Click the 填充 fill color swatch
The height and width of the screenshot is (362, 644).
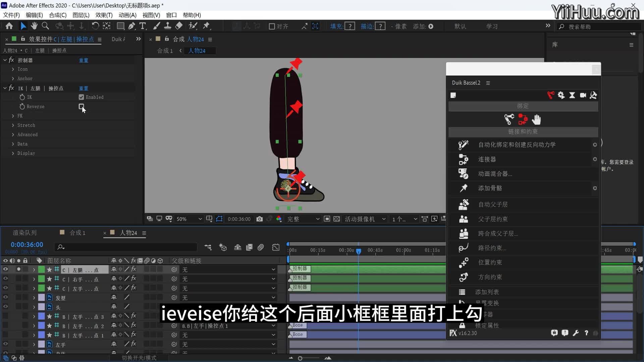[x=350, y=26]
